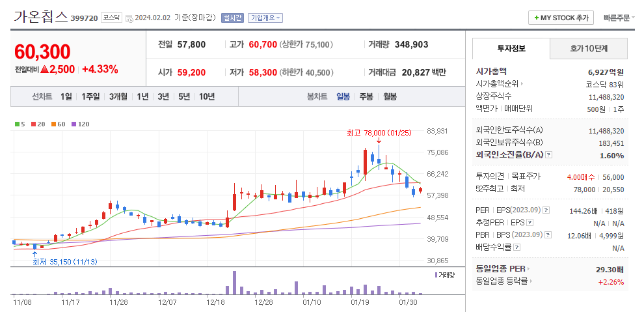Select the 일봉 candle chart

[343, 97]
